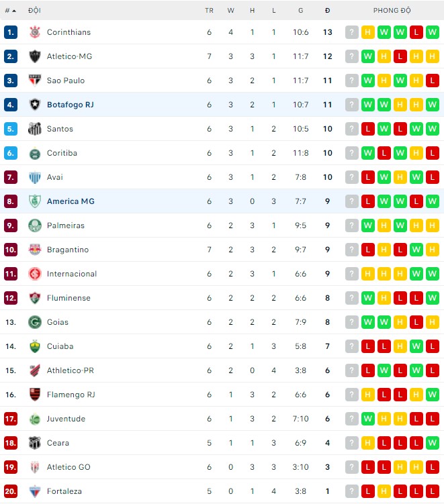The image size is (444, 504).
Task: Click the Palmeiras team badge
Action: [35, 225]
